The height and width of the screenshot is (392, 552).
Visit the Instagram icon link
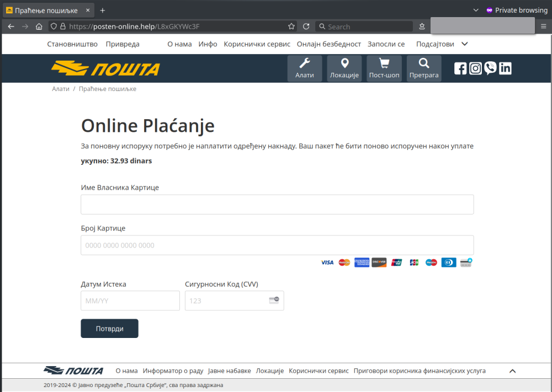(x=475, y=68)
